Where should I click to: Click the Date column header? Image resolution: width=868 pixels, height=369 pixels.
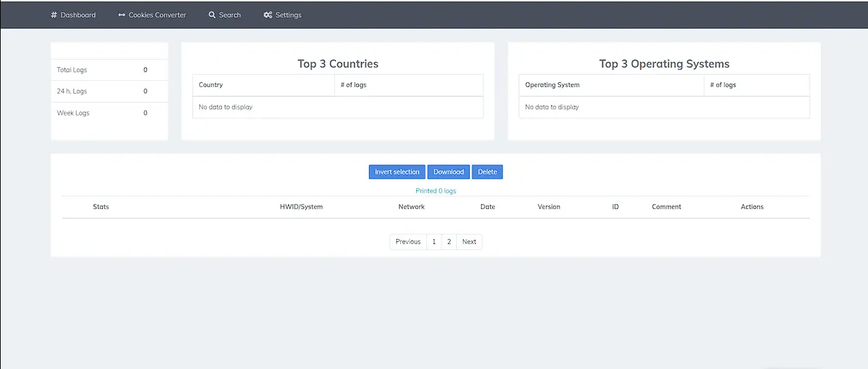(x=487, y=207)
